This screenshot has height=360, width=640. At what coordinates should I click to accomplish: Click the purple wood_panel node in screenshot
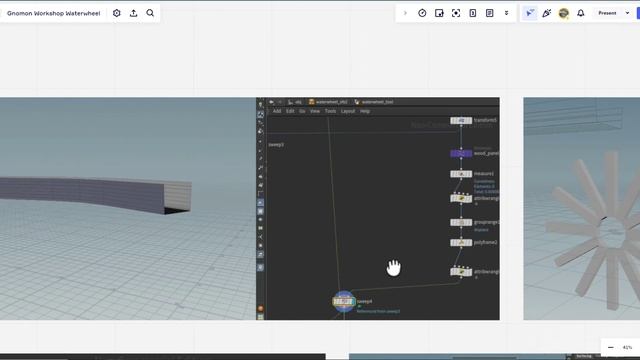(461, 153)
